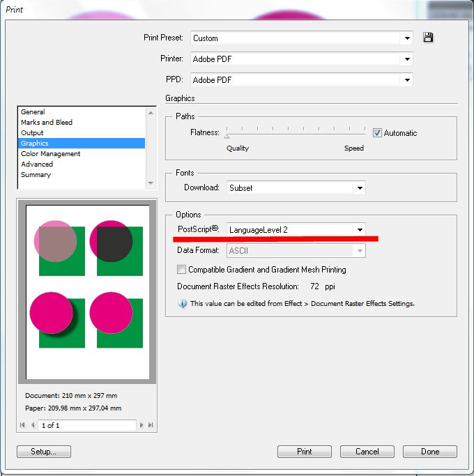Click the Document Raster Effects Resolution value 72
The height and width of the screenshot is (476, 474).
click(314, 286)
